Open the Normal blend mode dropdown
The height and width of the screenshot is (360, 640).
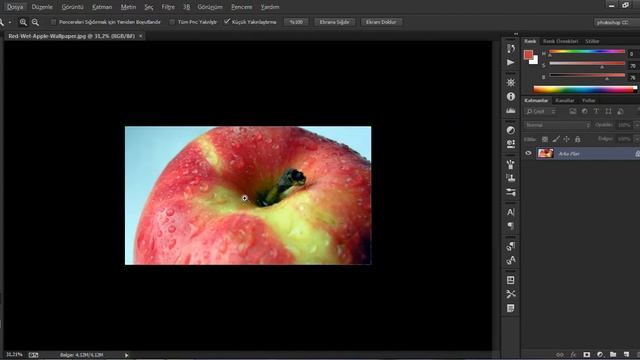click(x=557, y=125)
